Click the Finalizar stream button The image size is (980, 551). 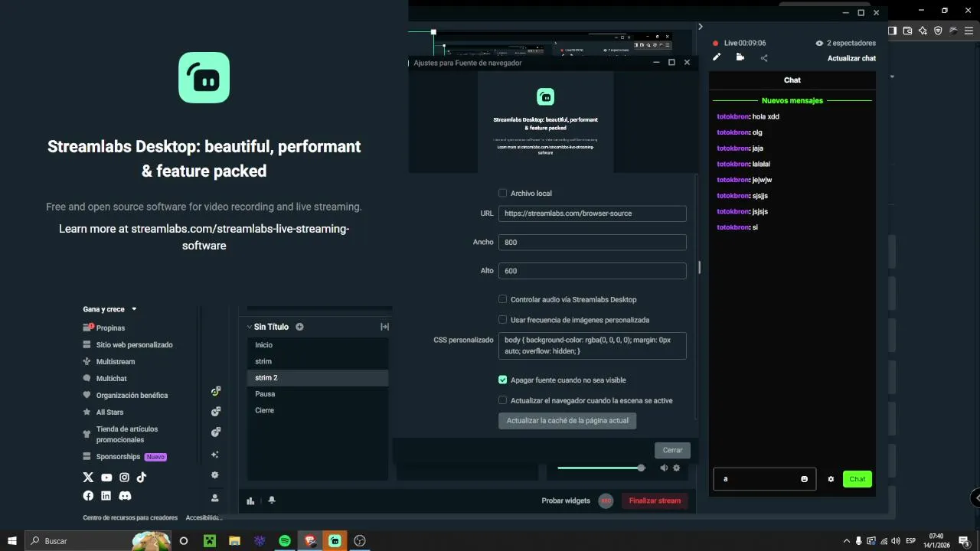655,501
